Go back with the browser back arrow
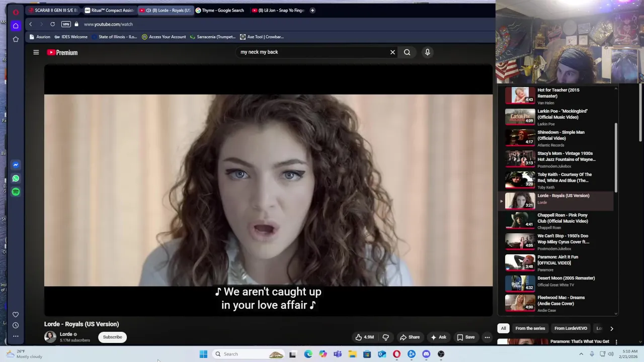644x362 pixels. coord(30,24)
